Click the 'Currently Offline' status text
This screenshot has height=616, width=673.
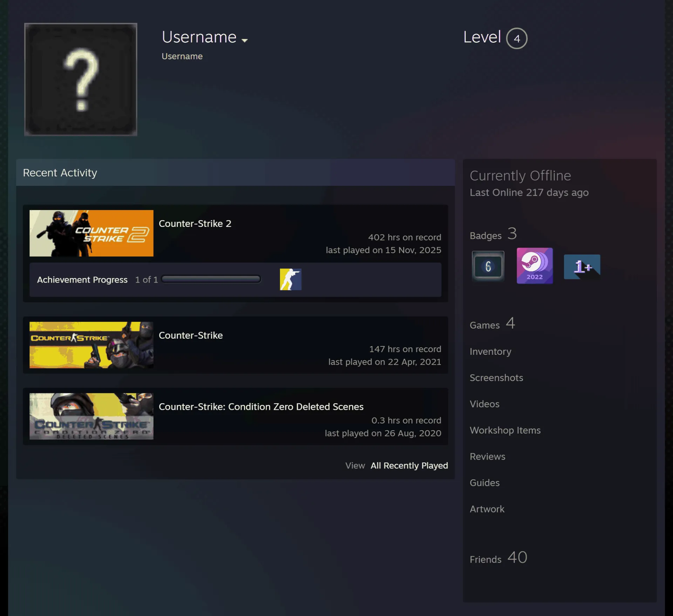click(x=520, y=176)
